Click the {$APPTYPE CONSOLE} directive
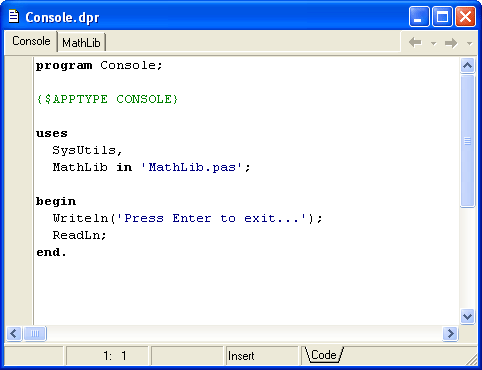Image resolution: width=482 pixels, height=370 pixels. point(107,99)
